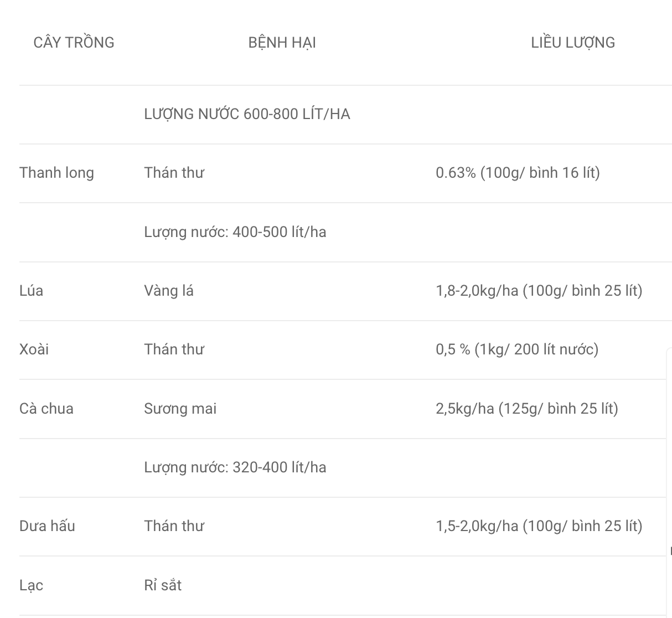Click the Cà chua crop cell
The image size is (672, 618).
point(46,409)
